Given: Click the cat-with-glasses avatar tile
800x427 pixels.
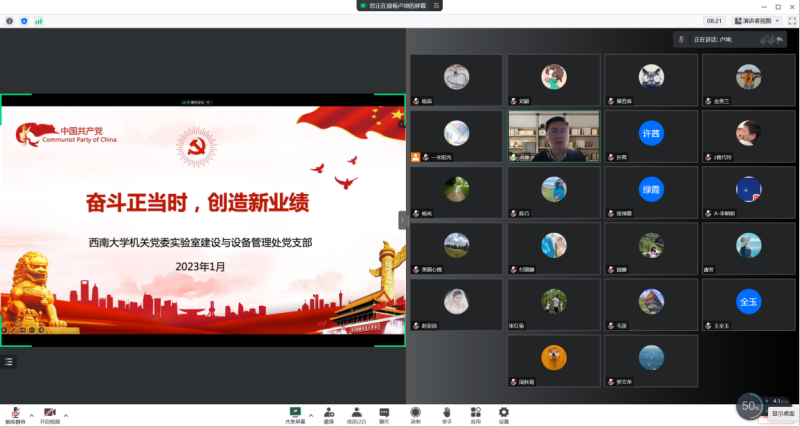Looking at the screenshot, I should click(x=651, y=80).
